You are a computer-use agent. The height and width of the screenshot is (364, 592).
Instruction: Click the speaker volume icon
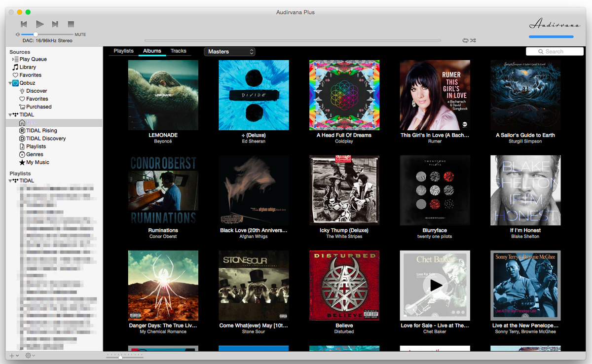pyautogui.click(x=18, y=35)
